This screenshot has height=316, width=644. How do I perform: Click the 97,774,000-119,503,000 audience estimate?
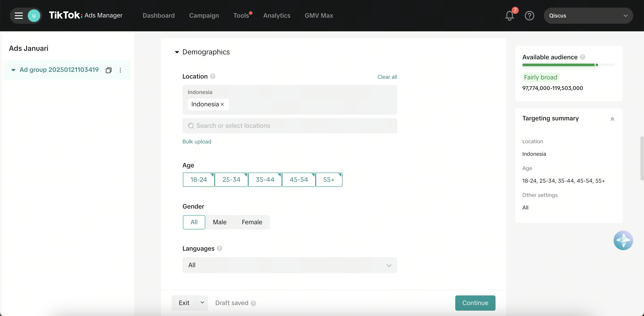553,88
